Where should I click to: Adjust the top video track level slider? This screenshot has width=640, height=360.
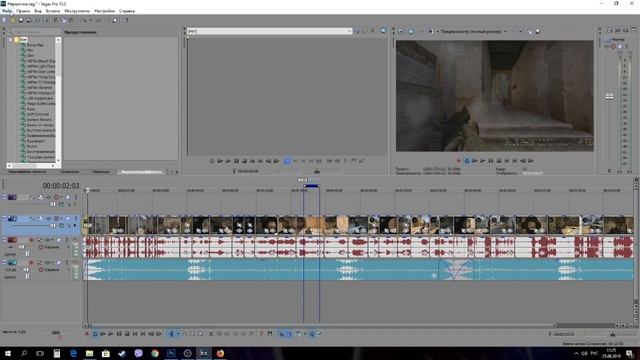(x=53, y=204)
